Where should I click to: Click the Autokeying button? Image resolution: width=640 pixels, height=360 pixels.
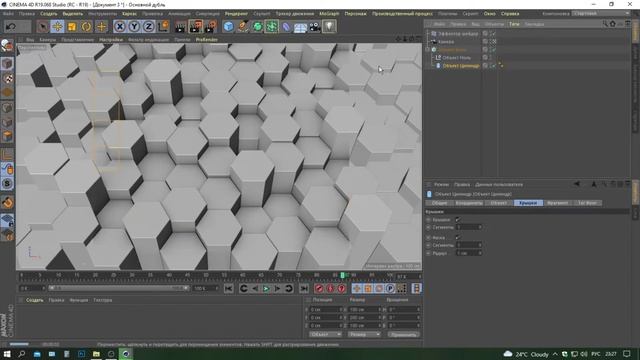pos(330,289)
